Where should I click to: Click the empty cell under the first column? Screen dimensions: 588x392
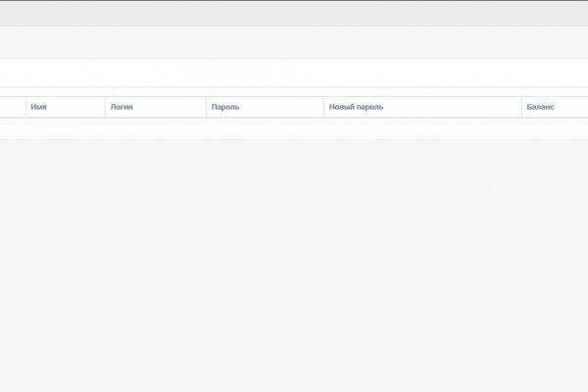tap(12, 128)
